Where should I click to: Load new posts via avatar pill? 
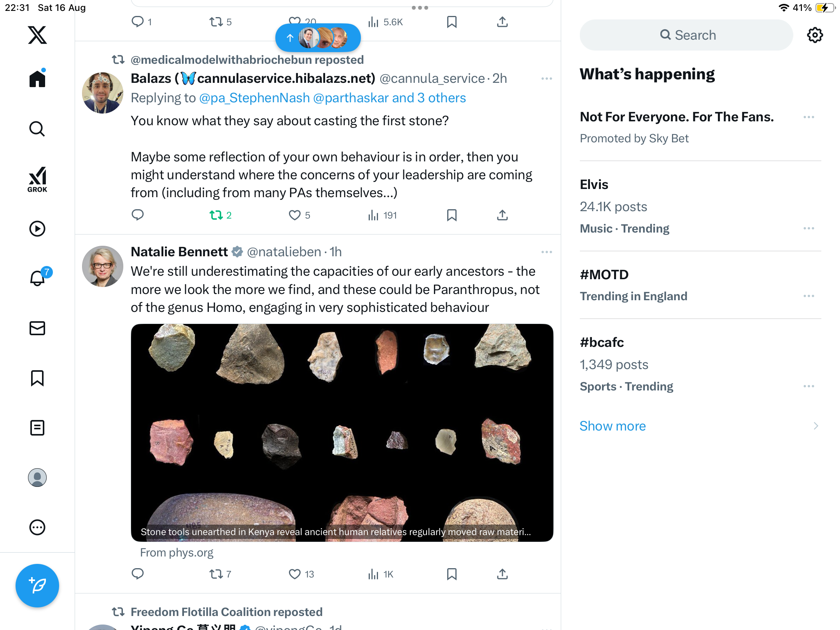click(x=318, y=38)
